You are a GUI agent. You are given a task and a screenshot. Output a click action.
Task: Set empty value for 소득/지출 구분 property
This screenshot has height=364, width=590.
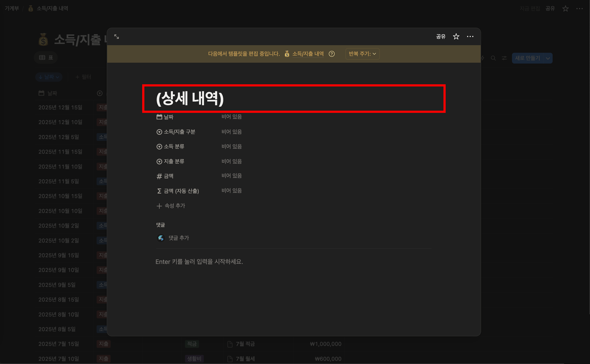(x=232, y=132)
